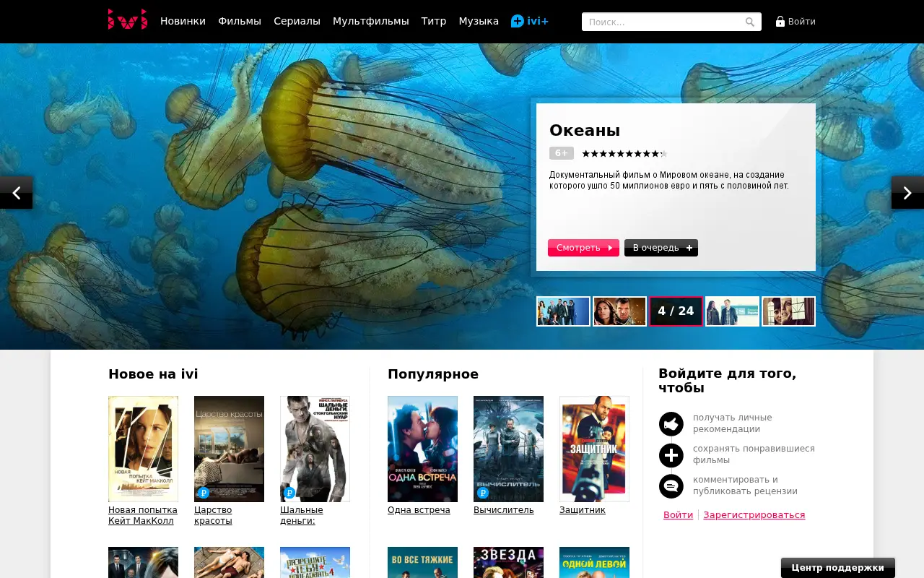This screenshot has width=924, height=578.
Task: Select the Титр menu item
Action: (434, 21)
